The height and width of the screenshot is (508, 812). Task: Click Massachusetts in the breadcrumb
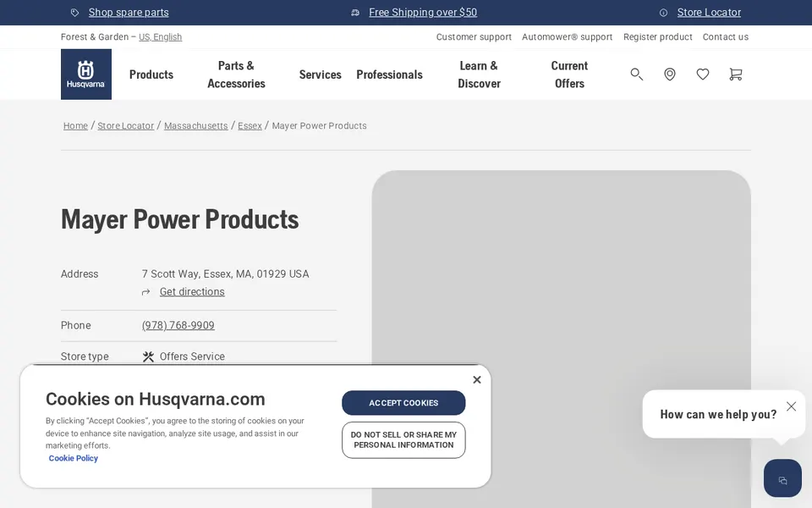pyautogui.click(x=195, y=125)
